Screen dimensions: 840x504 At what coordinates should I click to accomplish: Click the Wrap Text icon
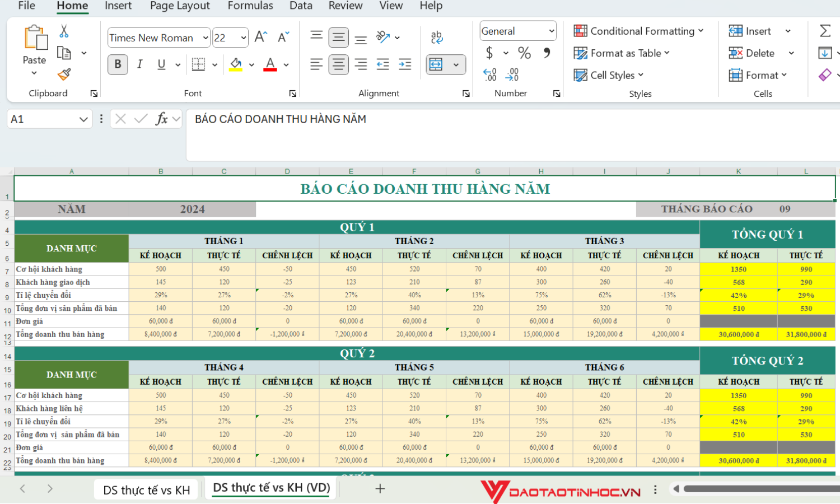(437, 38)
